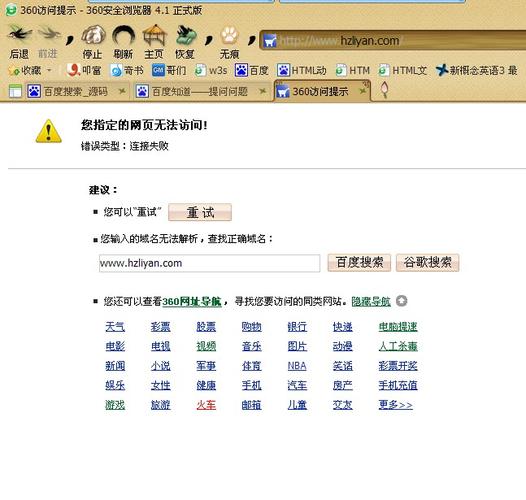Open the 人工杀毒 link
This screenshot has height=500, width=526.
(398, 346)
